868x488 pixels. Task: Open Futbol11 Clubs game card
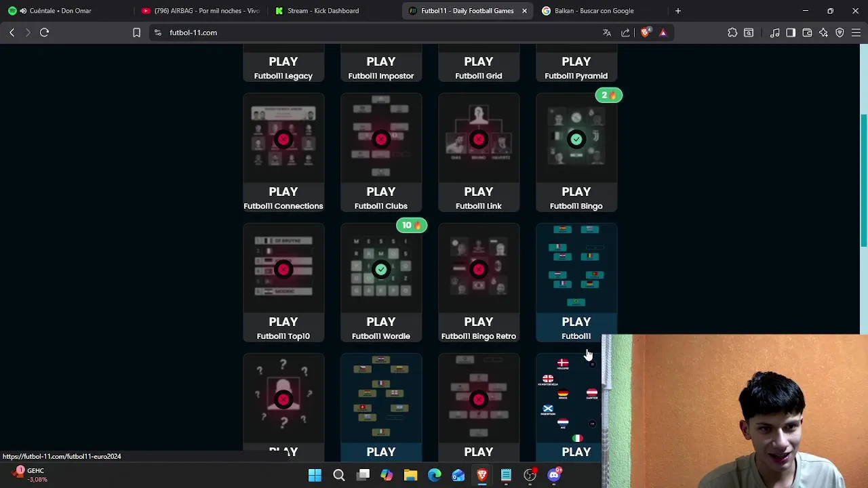click(381, 152)
